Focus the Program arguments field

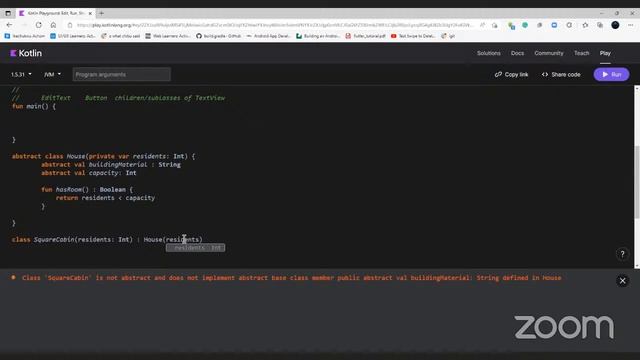[122, 74]
